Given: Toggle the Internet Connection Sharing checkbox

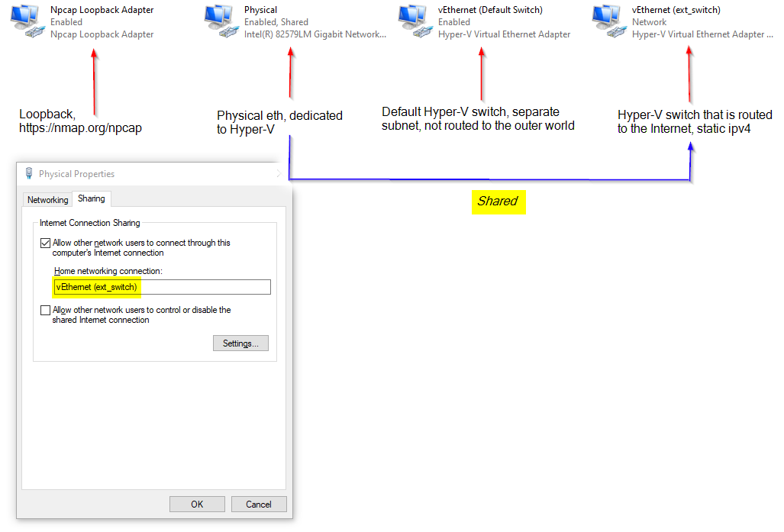Looking at the screenshot, I should pos(46,243).
